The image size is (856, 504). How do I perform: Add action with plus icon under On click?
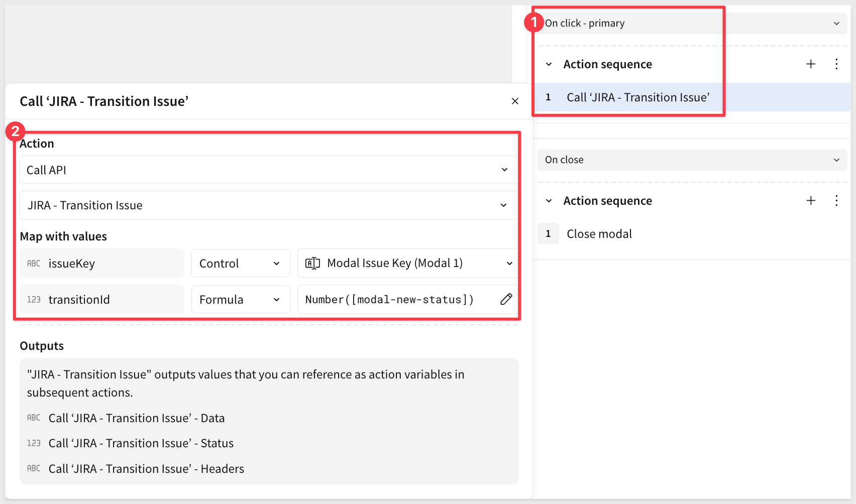point(810,64)
